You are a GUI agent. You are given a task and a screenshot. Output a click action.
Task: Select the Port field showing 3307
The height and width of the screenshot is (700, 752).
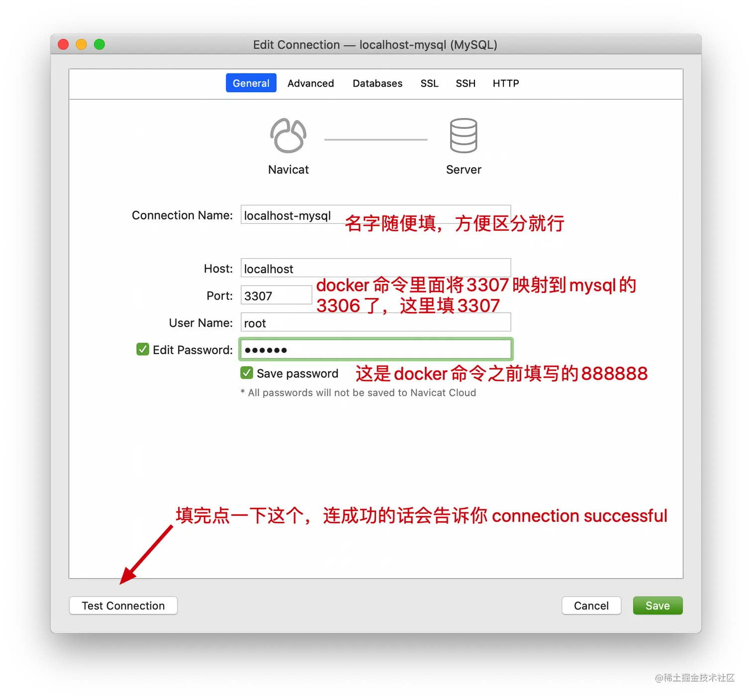click(276, 296)
